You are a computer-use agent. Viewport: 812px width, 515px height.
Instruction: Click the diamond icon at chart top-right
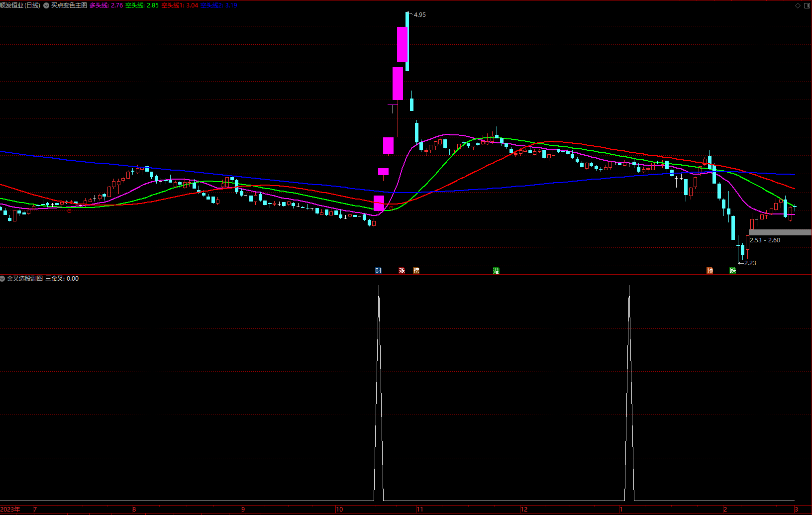click(798, 5)
